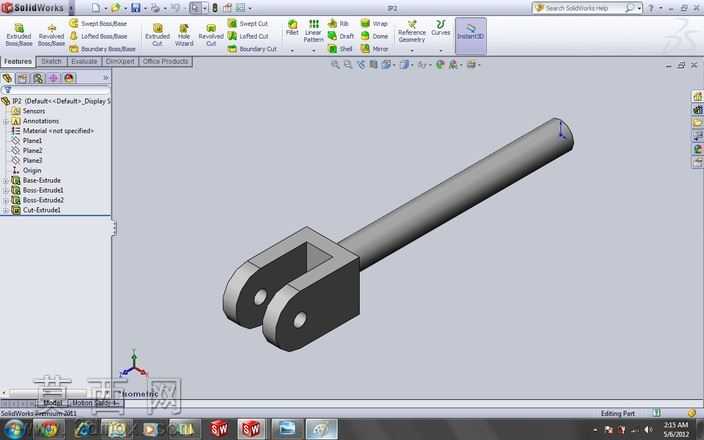Select the Base-Extrude feature
704x440 pixels.
[42, 180]
